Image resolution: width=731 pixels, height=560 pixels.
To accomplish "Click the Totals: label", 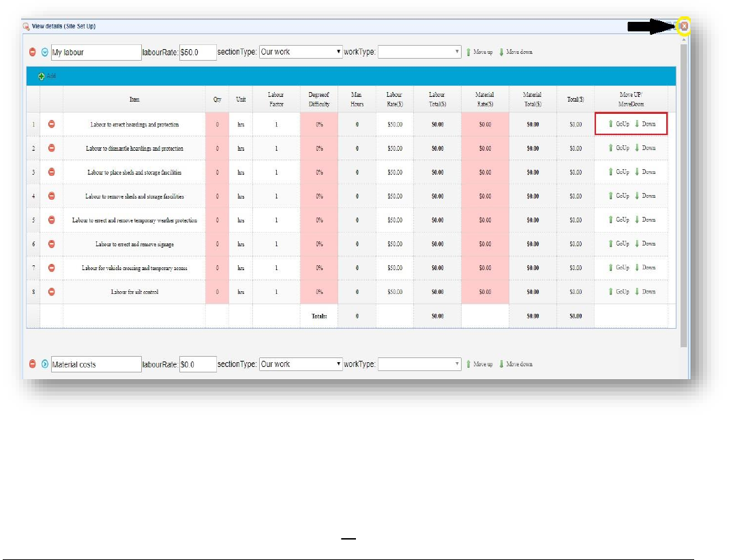I will point(319,316).
